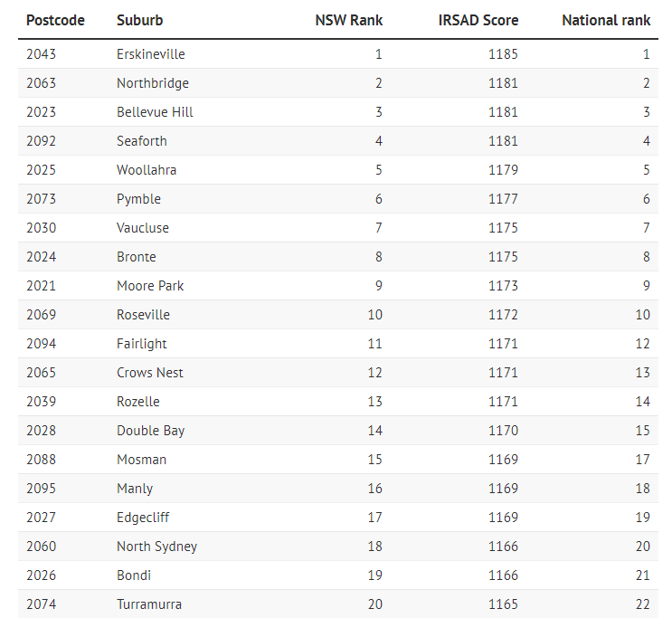Select postcode 2088 for Mosman
Viewport: 672px width, 637px height.
tap(41, 460)
